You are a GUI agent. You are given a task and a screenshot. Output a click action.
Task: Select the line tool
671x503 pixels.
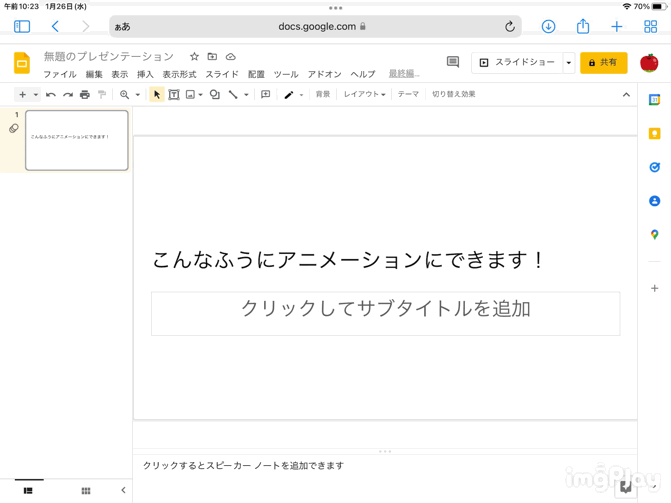pos(233,95)
